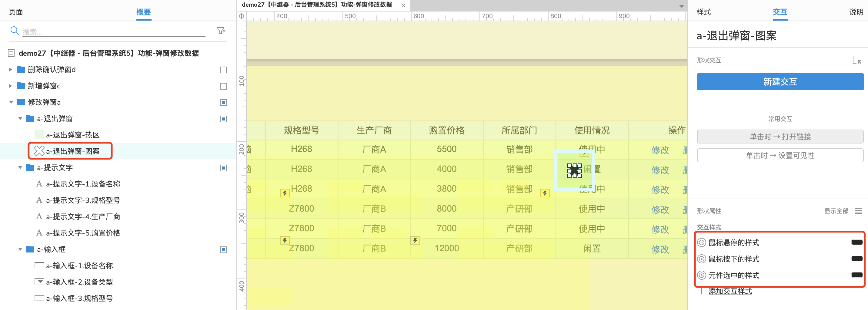Toggle visibility box for 删除确认弹窗d
868x310 pixels.
pos(223,70)
